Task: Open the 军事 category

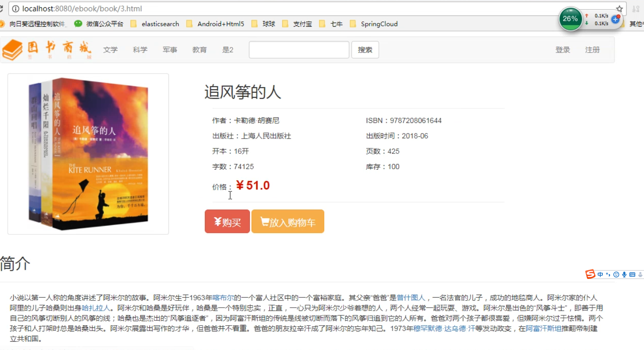Action: point(170,50)
